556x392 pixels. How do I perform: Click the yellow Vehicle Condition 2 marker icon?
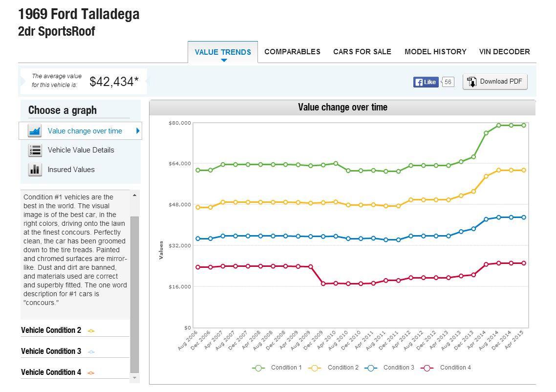91,331
